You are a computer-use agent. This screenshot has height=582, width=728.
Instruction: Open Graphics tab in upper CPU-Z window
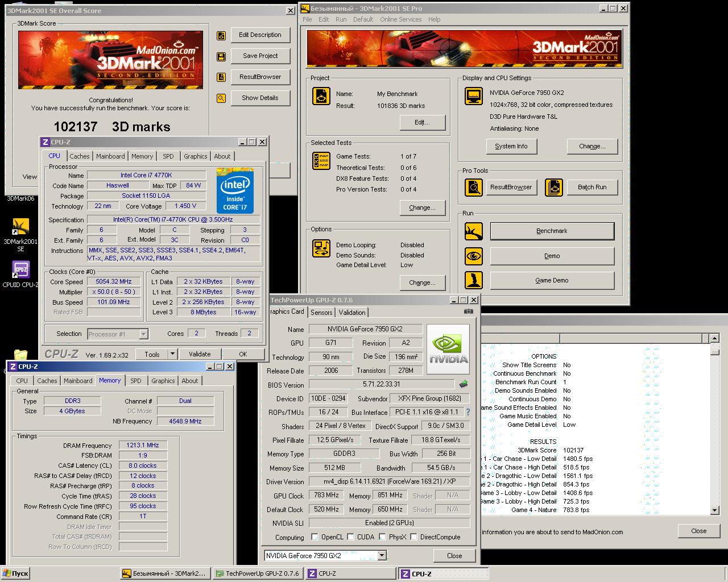tap(195, 156)
